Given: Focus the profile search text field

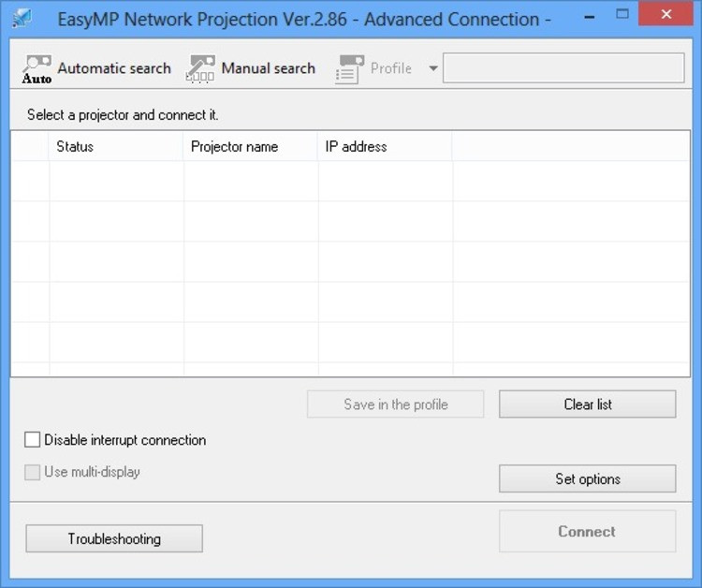Looking at the screenshot, I should [x=563, y=68].
